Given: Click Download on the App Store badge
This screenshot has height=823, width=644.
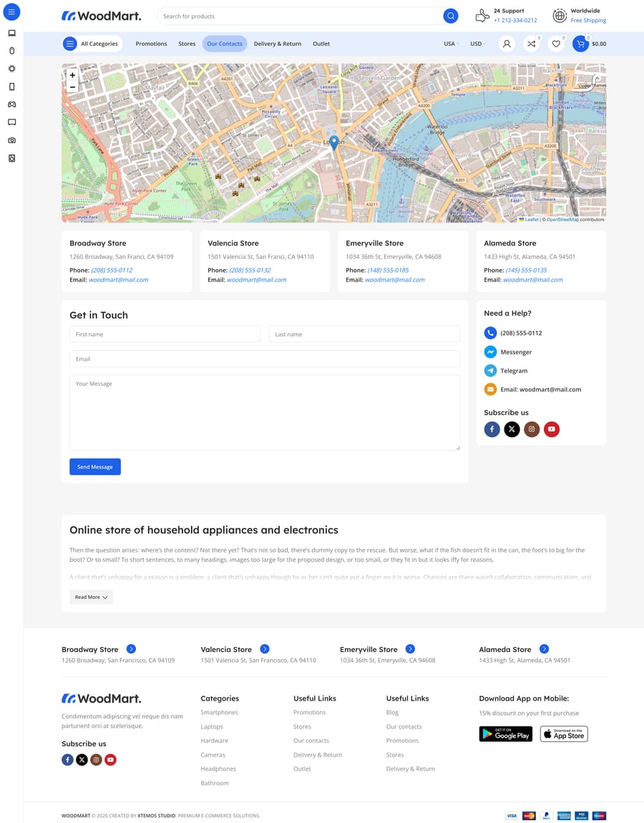Looking at the screenshot, I should click(564, 734).
